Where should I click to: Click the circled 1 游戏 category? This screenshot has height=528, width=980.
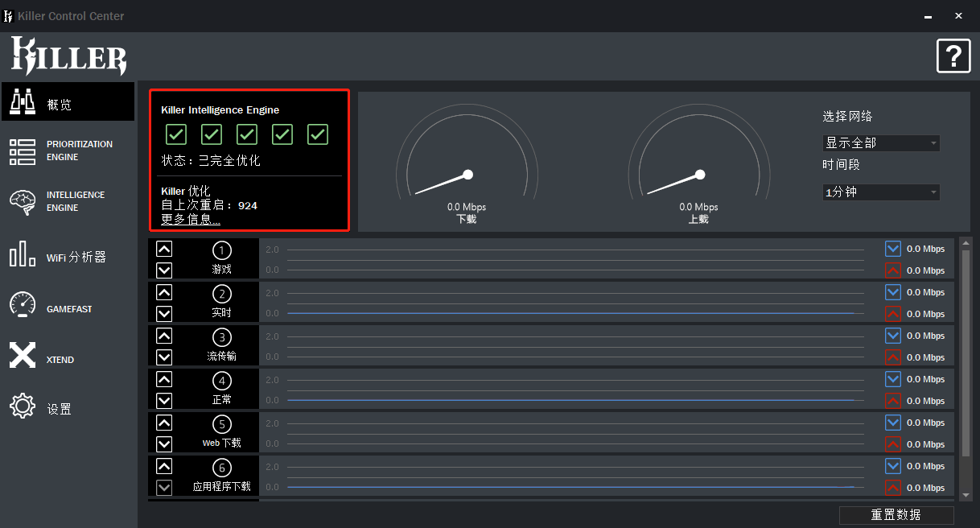221,251
